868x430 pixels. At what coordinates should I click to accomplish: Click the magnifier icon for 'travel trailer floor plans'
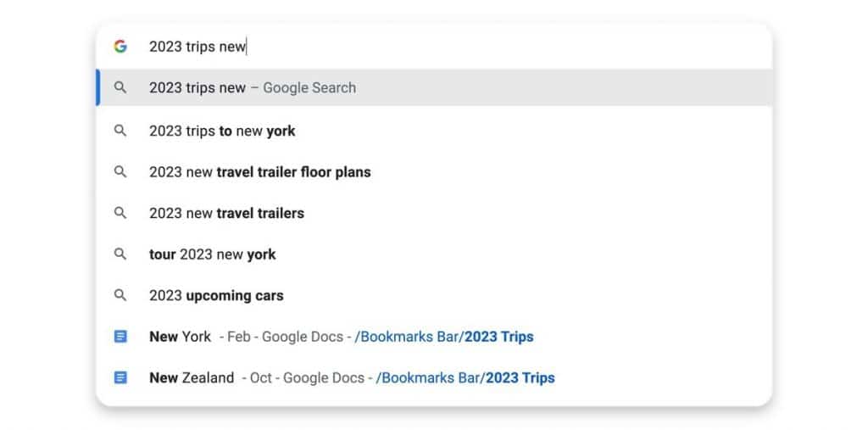click(x=120, y=172)
